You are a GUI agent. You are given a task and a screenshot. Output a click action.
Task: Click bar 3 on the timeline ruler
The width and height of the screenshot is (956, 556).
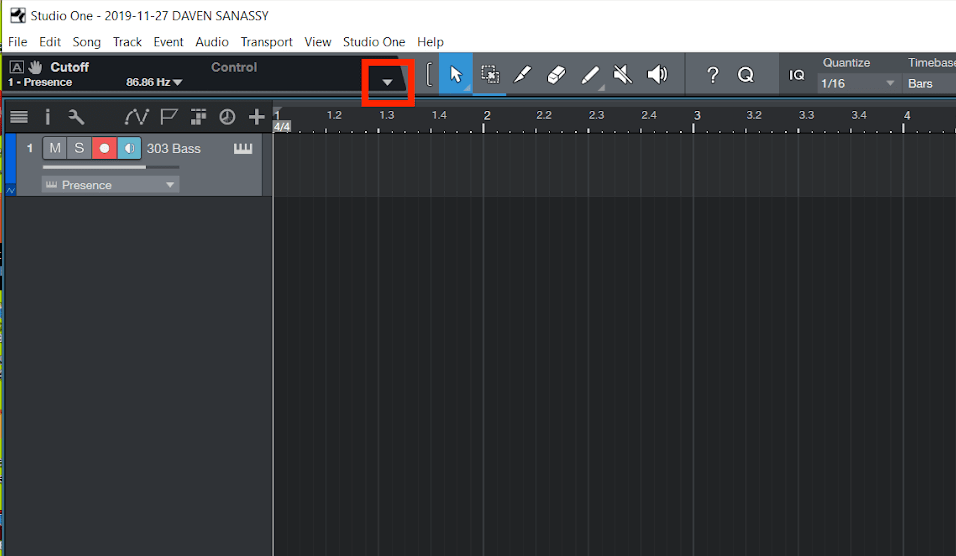[697, 115]
